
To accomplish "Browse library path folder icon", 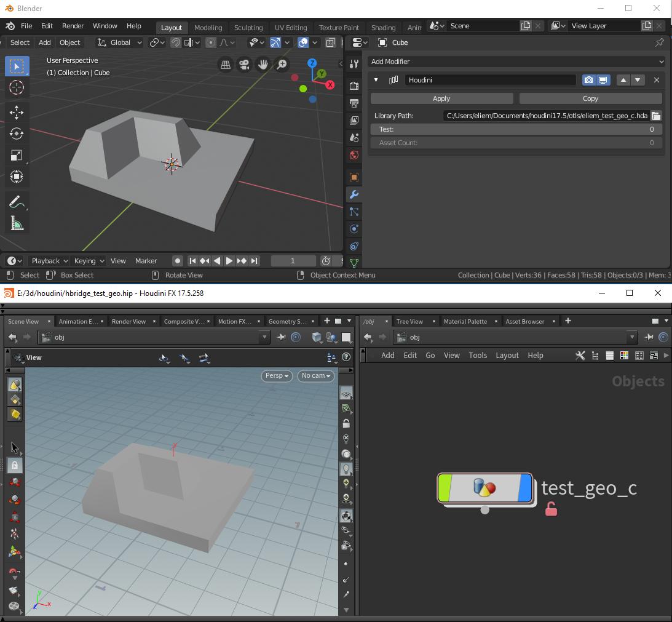I will (x=656, y=116).
